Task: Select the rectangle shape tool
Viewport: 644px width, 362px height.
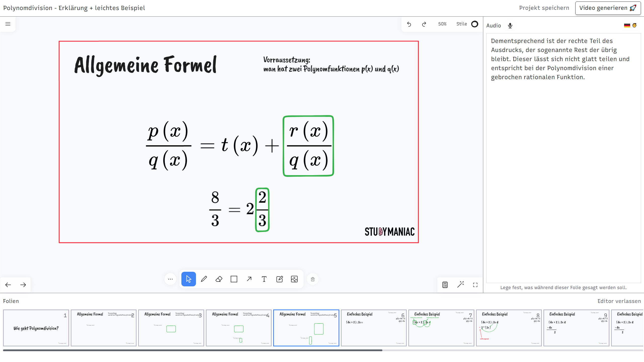Action: pos(234,279)
